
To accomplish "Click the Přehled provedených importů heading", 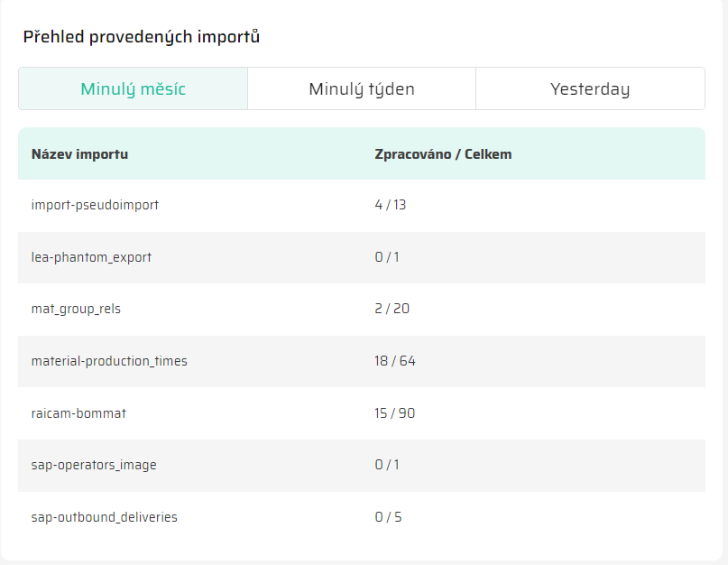I will click(142, 37).
